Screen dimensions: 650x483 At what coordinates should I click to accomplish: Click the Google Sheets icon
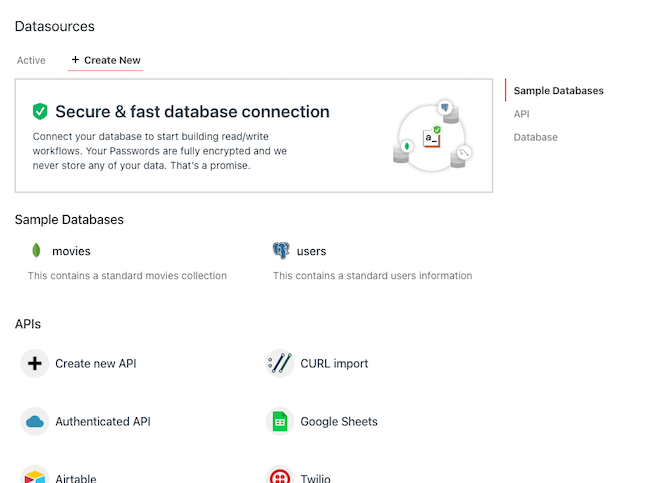280,421
